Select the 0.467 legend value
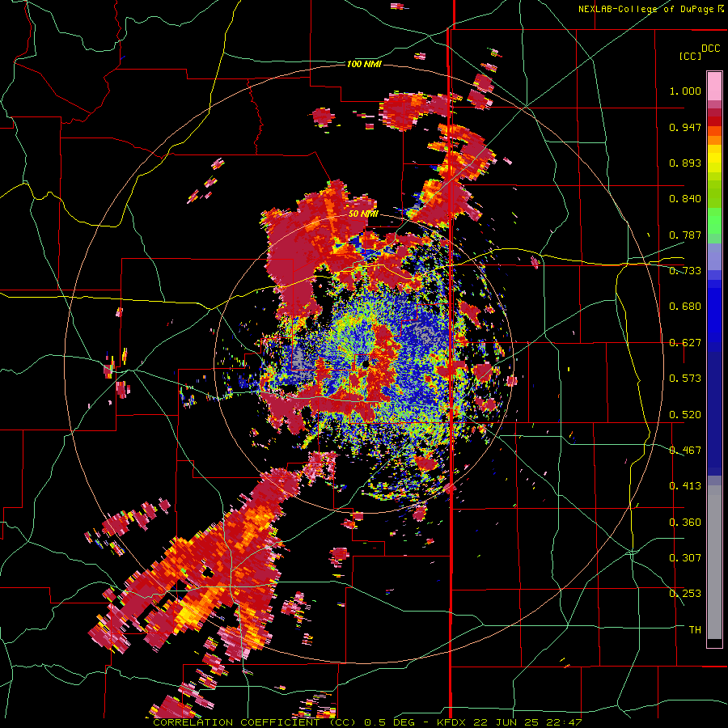 (x=685, y=451)
